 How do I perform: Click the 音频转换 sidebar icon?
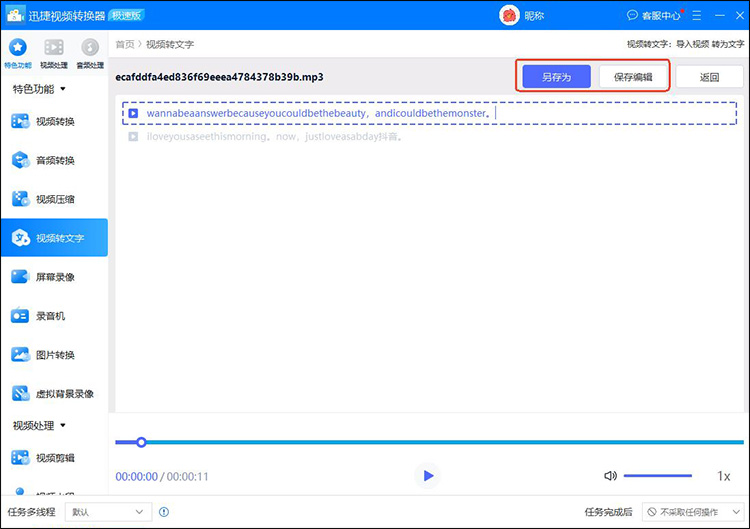(x=20, y=160)
